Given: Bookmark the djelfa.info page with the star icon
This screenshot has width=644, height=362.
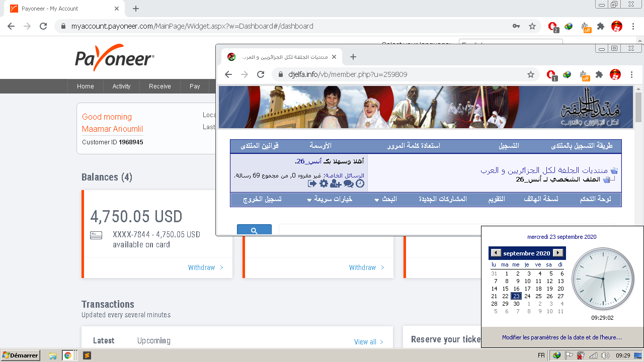Looking at the screenshot, I should click(x=531, y=74).
